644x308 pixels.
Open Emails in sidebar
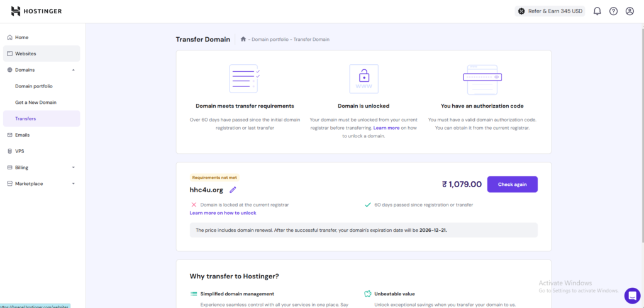(42, 135)
